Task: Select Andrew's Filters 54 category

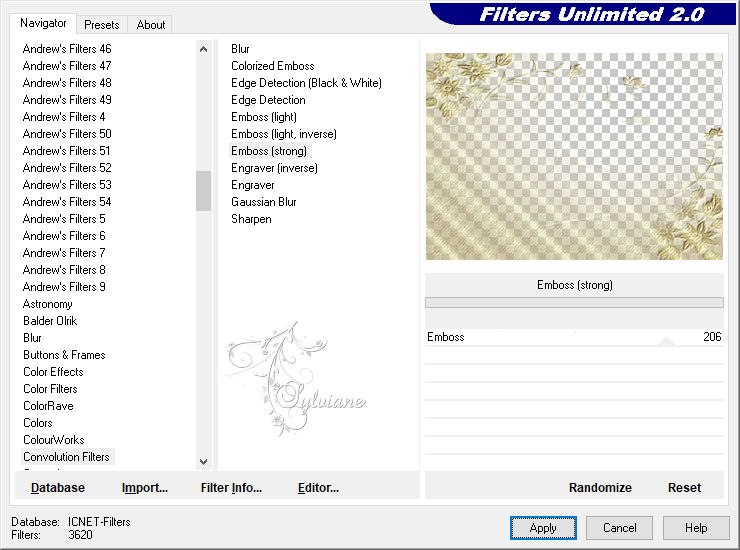Action: click(67, 202)
